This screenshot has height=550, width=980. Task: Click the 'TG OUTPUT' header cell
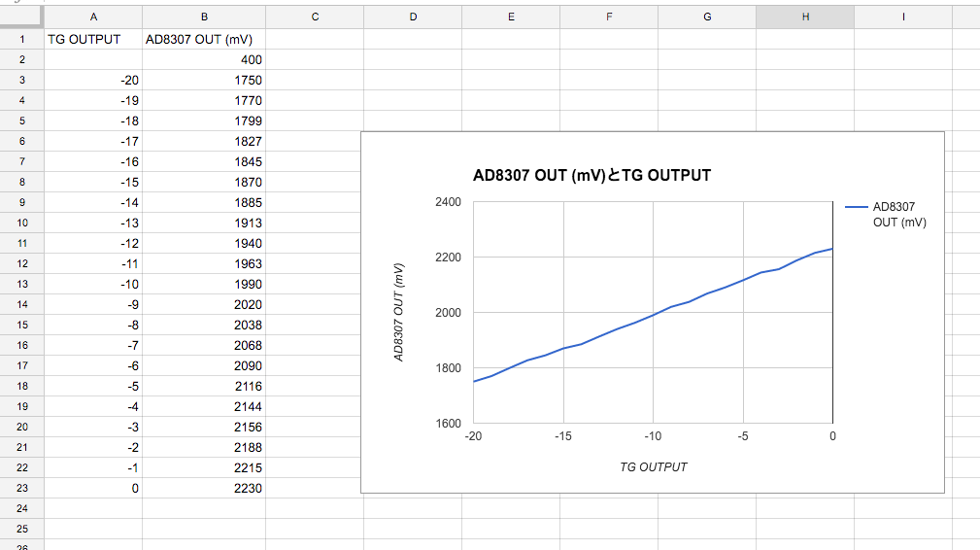tap(93, 40)
